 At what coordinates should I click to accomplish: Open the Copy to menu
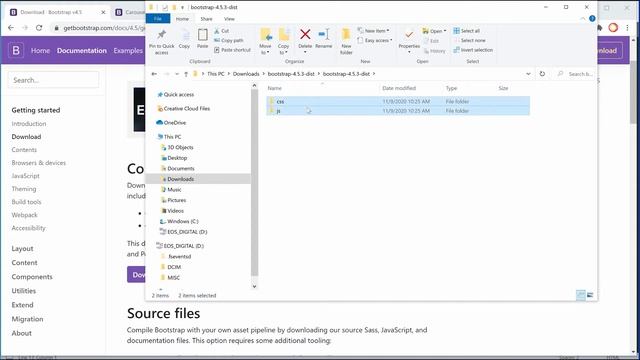point(283,42)
